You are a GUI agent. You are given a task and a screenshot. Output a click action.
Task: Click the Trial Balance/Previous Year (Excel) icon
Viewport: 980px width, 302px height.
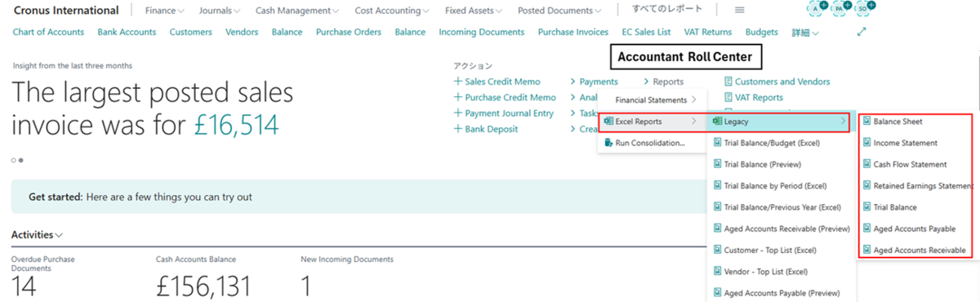click(x=718, y=207)
